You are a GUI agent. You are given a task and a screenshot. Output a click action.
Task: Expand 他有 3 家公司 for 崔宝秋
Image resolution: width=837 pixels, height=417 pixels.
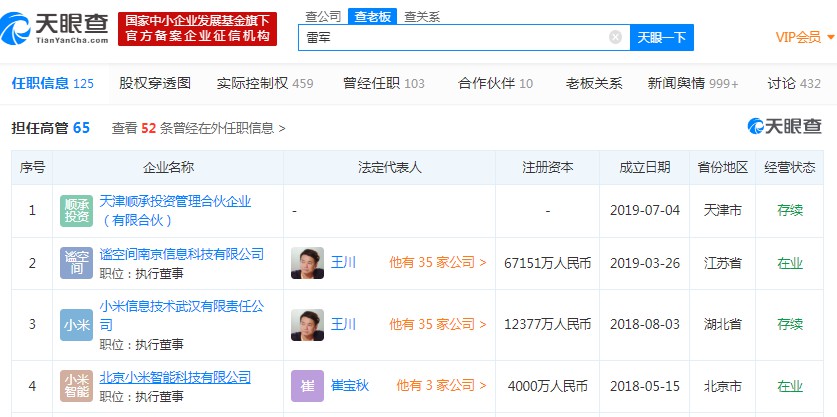(x=441, y=385)
